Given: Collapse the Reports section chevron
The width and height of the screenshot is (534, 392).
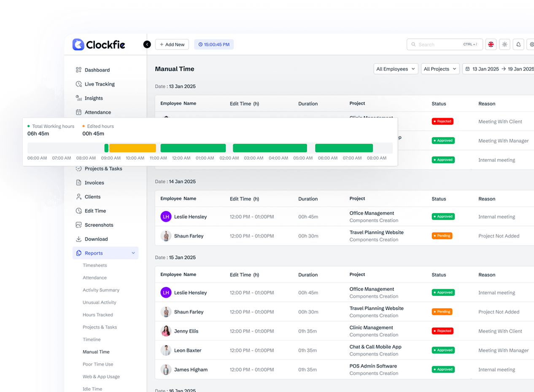Looking at the screenshot, I should [x=133, y=253].
